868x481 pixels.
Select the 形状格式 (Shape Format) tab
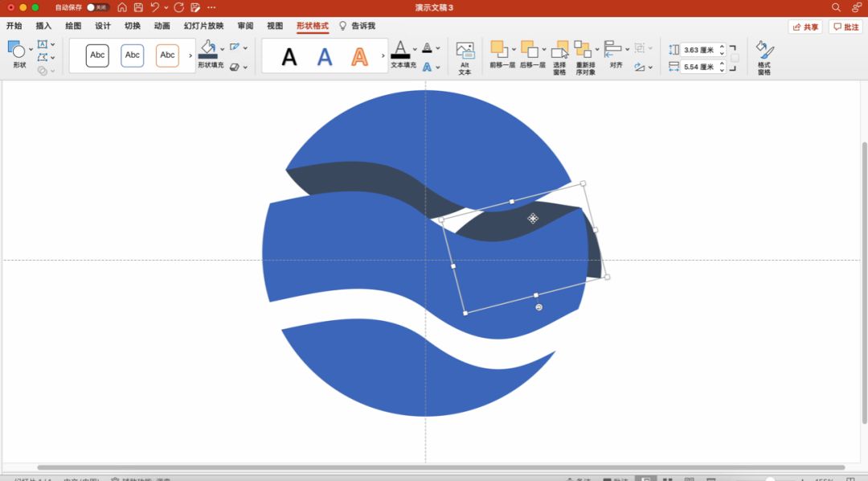[312, 26]
